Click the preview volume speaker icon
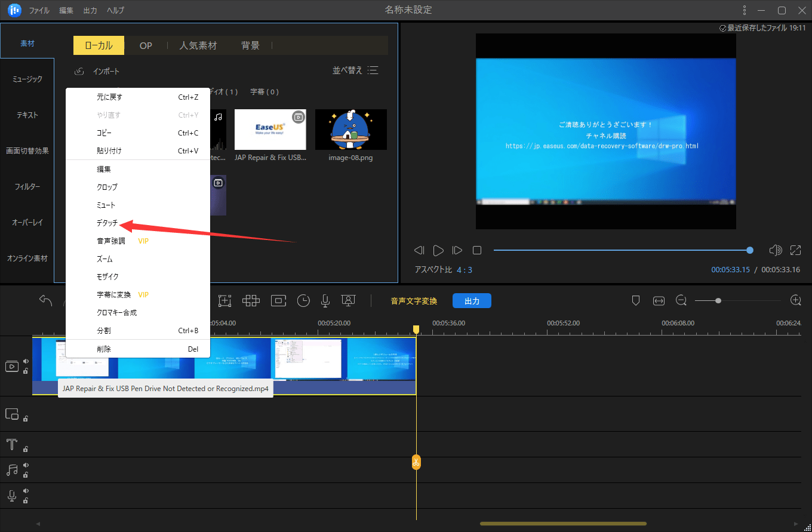 point(776,250)
